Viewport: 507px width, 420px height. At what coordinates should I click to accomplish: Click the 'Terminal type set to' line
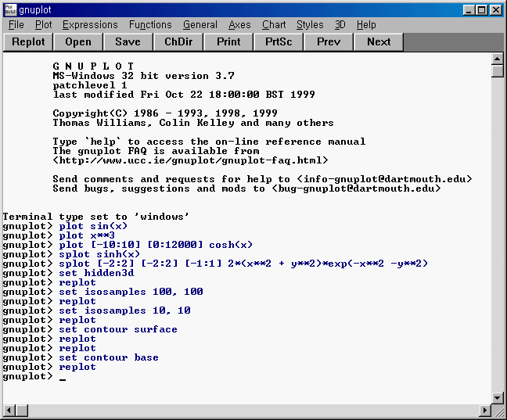tap(96, 217)
